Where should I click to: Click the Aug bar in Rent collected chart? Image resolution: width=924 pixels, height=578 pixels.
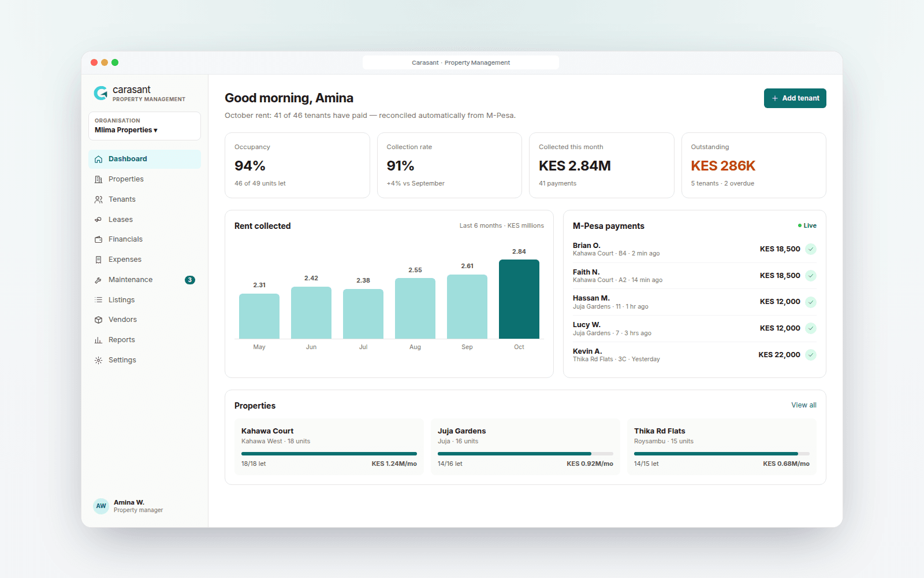pos(415,309)
